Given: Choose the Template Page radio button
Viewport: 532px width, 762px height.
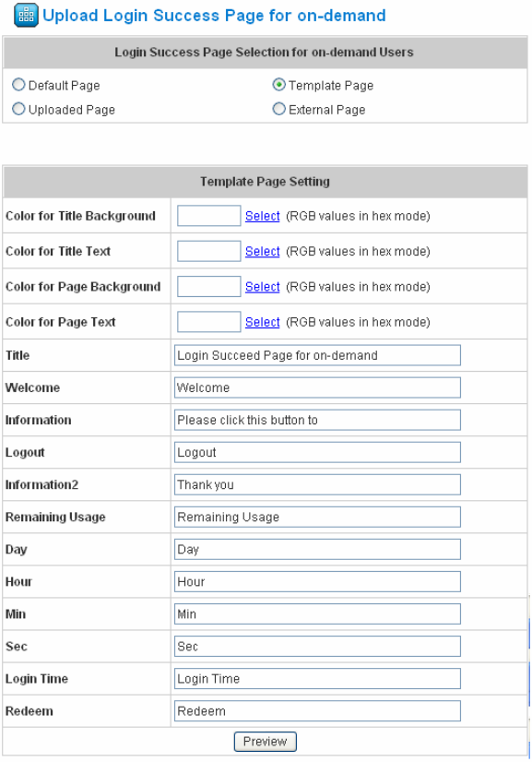Looking at the screenshot, I should pos(278,85).
